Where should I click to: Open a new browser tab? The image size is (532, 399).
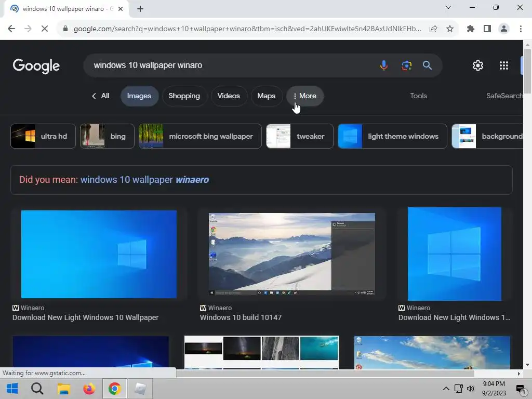pyautogui.click(x=140, y=9)
